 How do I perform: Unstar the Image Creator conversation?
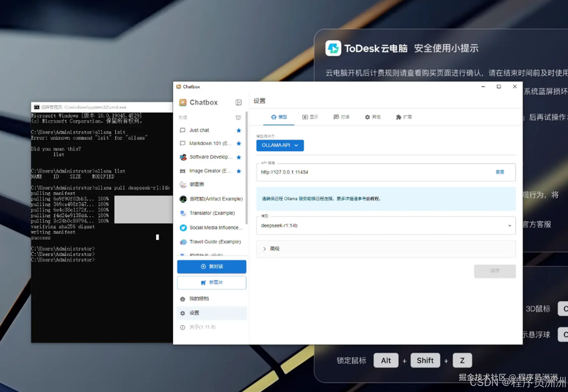[x=239, y=171]
